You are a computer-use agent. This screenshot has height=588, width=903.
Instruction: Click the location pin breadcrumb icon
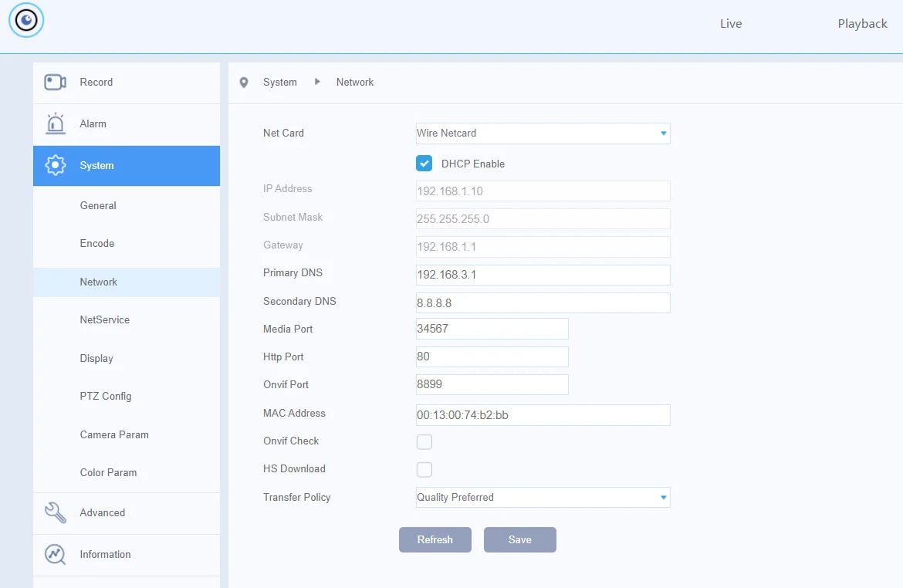tap(244, 83)
